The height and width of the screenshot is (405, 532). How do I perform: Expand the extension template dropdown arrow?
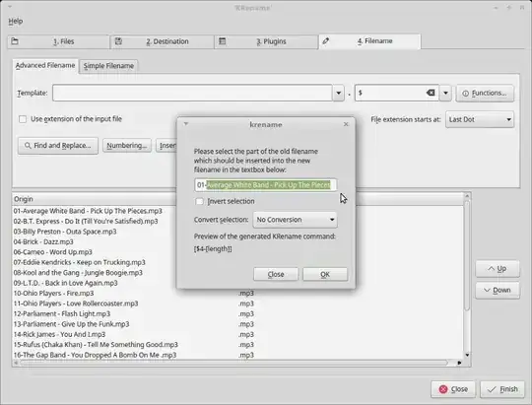click(445, 93)
